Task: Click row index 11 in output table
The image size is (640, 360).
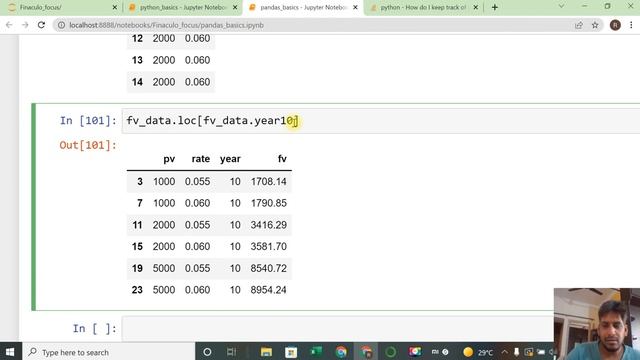Action: (137, 225)
